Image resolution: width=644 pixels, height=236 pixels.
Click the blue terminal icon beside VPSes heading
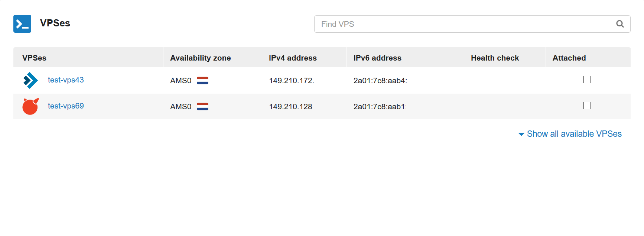tap(22, 23)
